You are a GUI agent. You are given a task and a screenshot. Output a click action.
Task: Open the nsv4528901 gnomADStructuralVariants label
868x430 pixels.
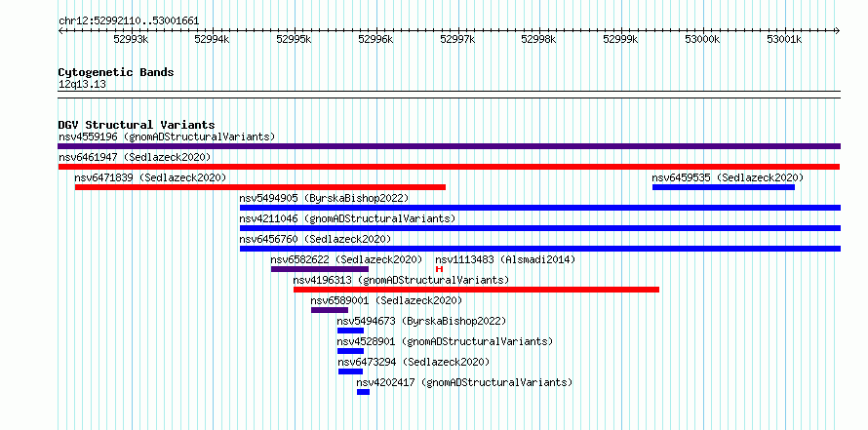(445, 341)
